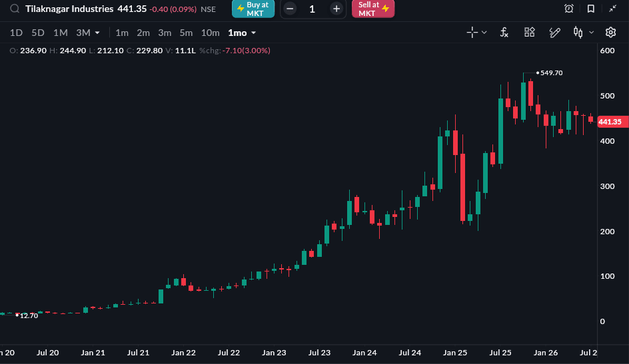Click the -0.40 (0.09%) header change
This screenshot has width=629, height=364.
point(173,9)
